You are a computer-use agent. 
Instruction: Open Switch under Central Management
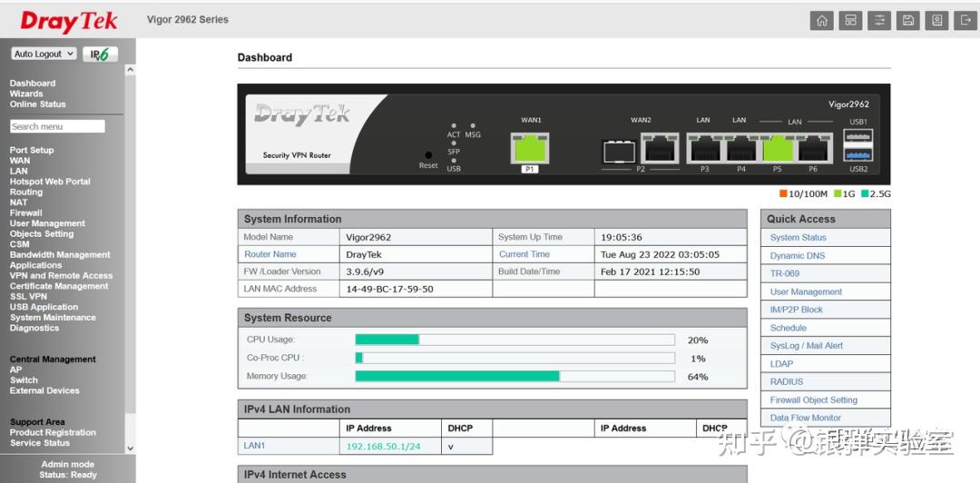24,380
